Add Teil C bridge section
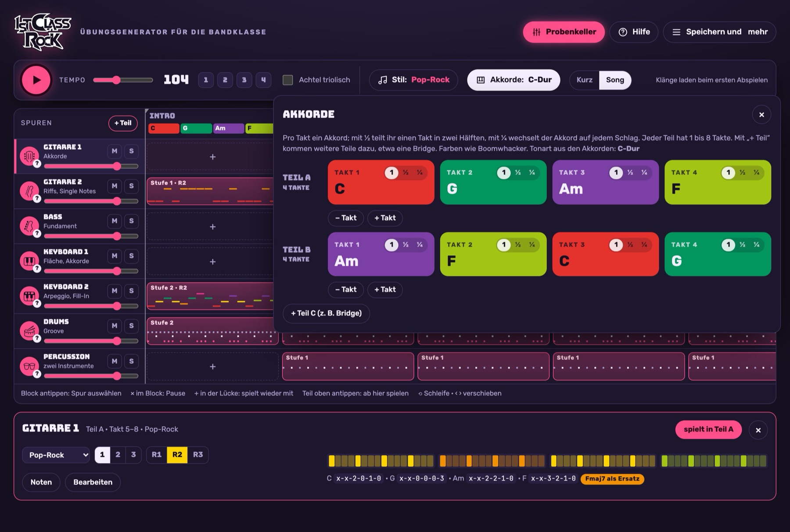Image resolution: width=790 pixels, height=532 pixels. 326,314
